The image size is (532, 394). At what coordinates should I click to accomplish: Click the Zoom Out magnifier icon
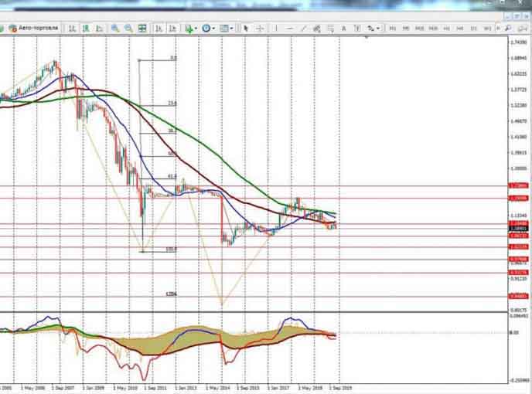pos(128,29)
